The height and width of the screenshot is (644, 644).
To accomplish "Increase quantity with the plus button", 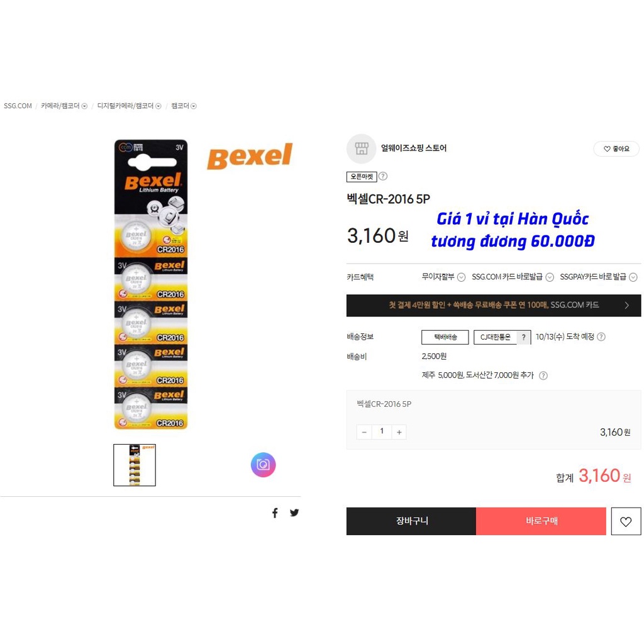I will pos(399,432).
